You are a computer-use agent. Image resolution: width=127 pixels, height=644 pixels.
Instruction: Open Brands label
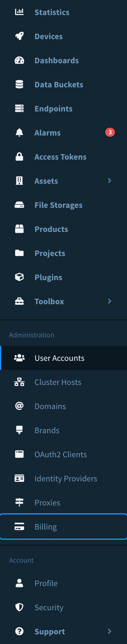pyautogui.click(x=47, y=430)
